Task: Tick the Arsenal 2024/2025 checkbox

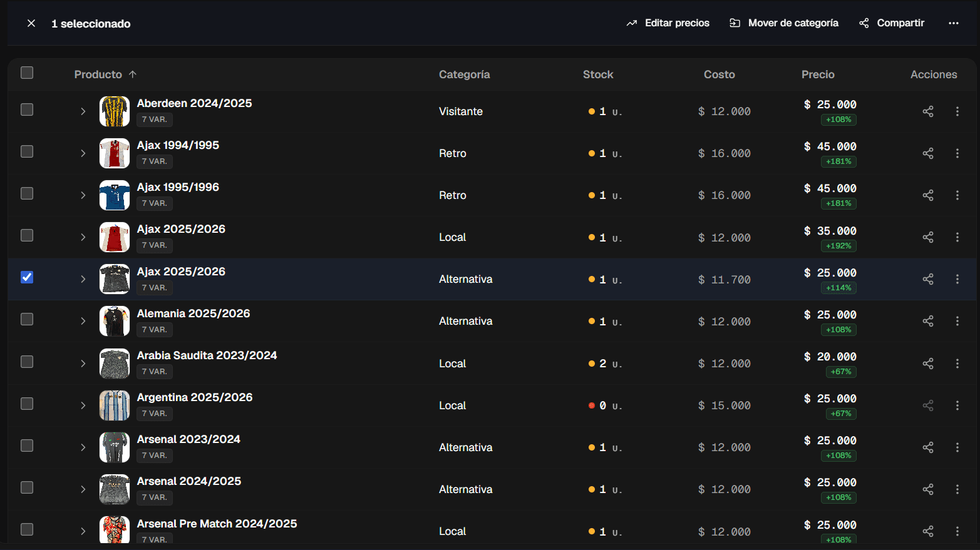Action: coord(27,487)
